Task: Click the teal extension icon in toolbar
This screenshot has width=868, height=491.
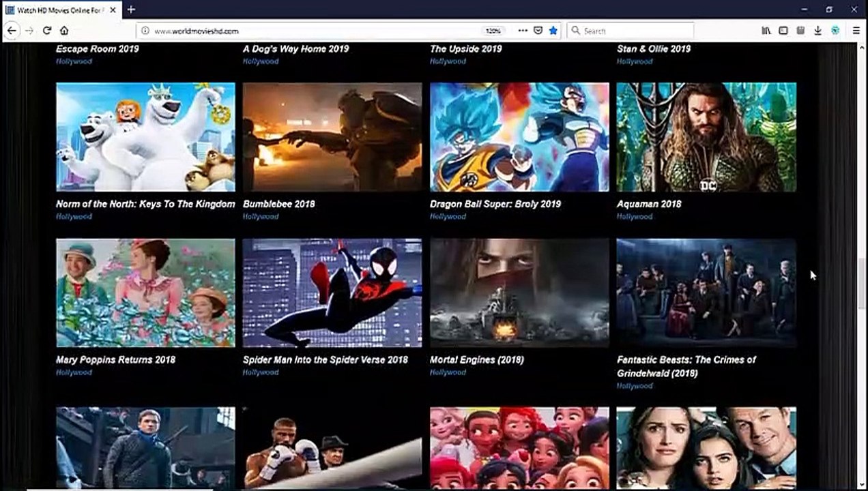Action: [835, 31]
